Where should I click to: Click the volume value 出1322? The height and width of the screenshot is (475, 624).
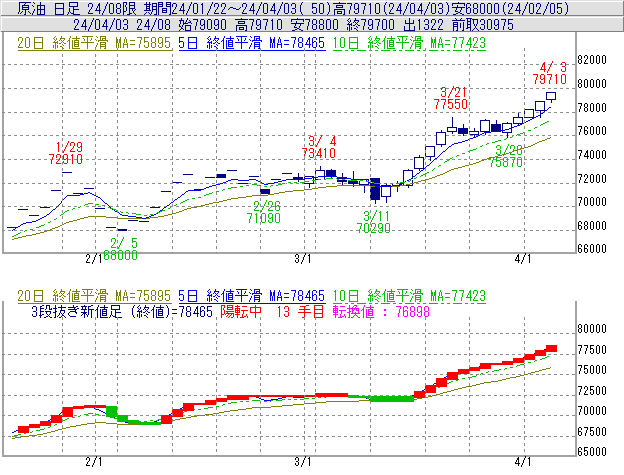click(x=423, y=25)
